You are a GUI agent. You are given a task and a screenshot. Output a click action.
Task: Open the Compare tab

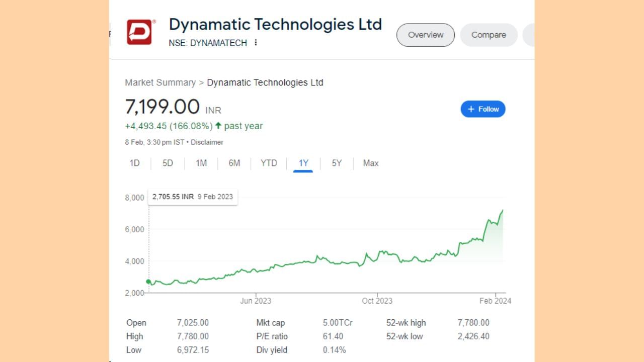coord(489,35)
